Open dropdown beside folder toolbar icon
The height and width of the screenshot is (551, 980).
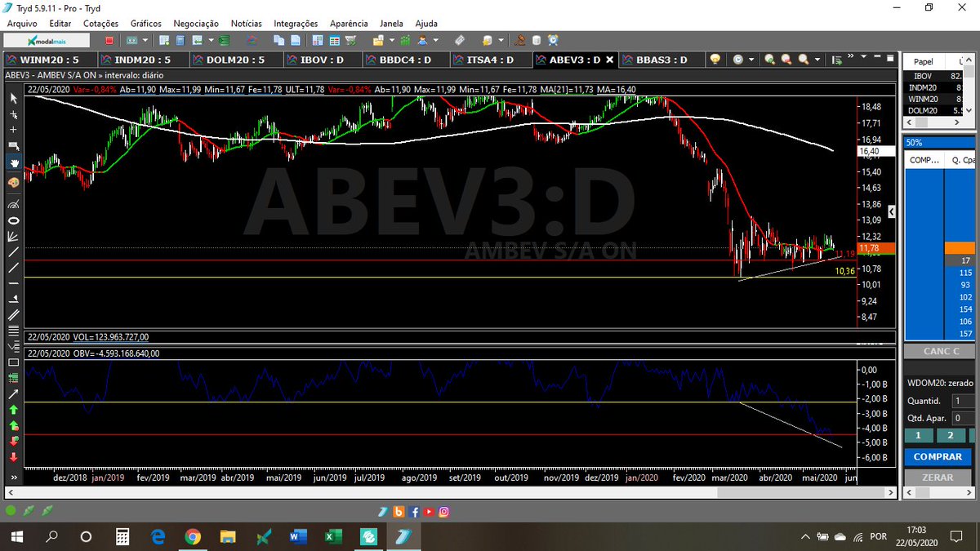(391, 40)
